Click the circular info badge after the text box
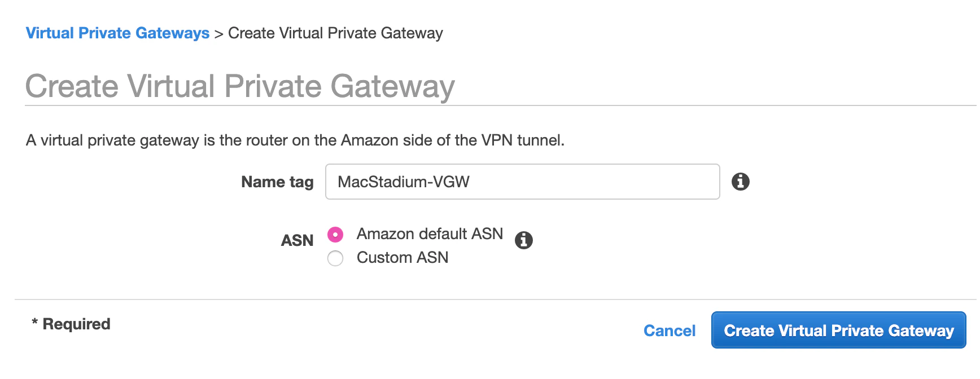The width and height of the screenshot is (980, 379). pyautogui.click(x=741, y=182)
